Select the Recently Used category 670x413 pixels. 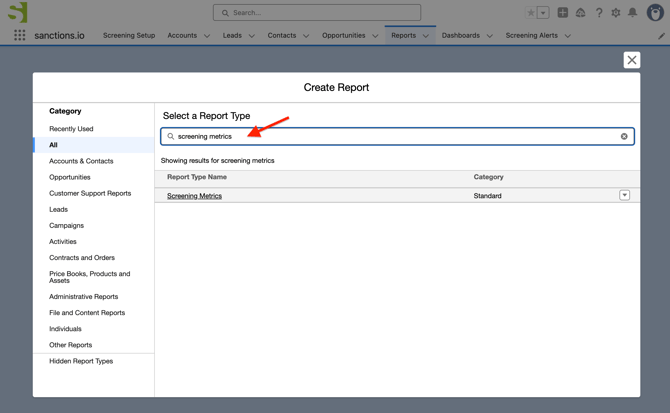71,129
